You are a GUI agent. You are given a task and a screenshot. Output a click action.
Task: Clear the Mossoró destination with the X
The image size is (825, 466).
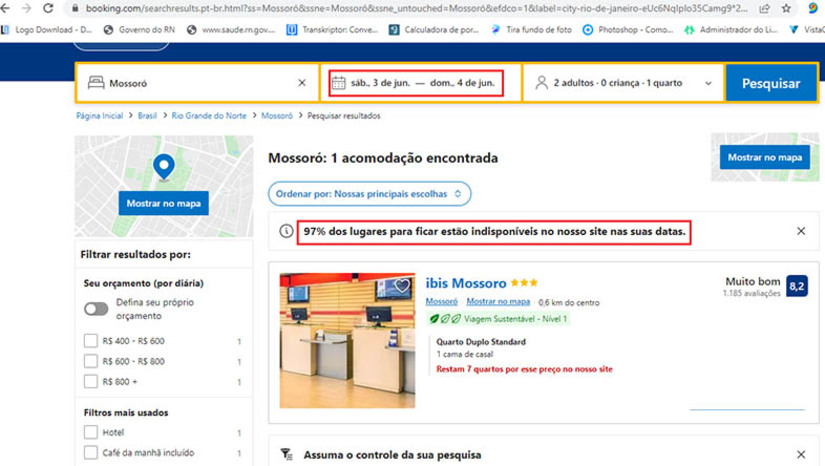(302, 83)
